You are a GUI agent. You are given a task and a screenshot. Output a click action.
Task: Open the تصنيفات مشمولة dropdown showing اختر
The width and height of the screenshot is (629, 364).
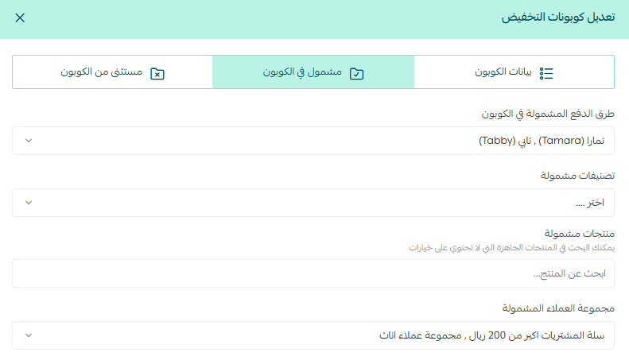pos(318,203)
